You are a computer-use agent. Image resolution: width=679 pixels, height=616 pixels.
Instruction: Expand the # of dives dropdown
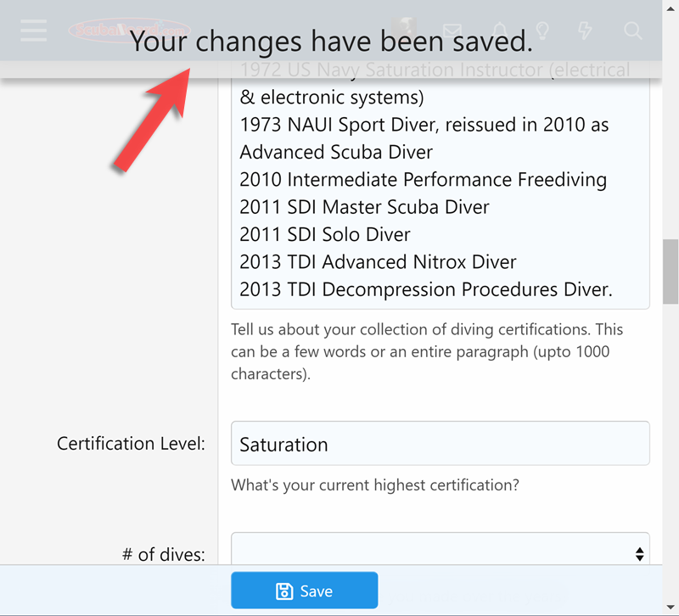(440, 548)
